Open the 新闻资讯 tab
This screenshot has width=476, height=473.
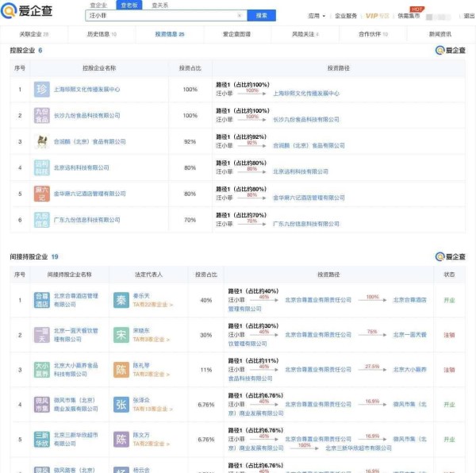click(x=440, y=34)
